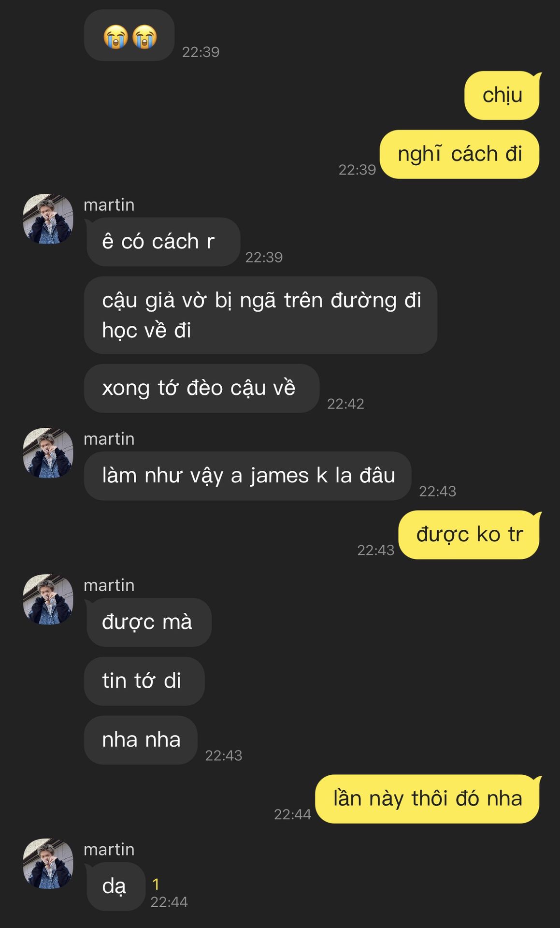Tap 'xong tớ đèo cậu về' bubble
The image size is (560, 928).
point(201,388)
